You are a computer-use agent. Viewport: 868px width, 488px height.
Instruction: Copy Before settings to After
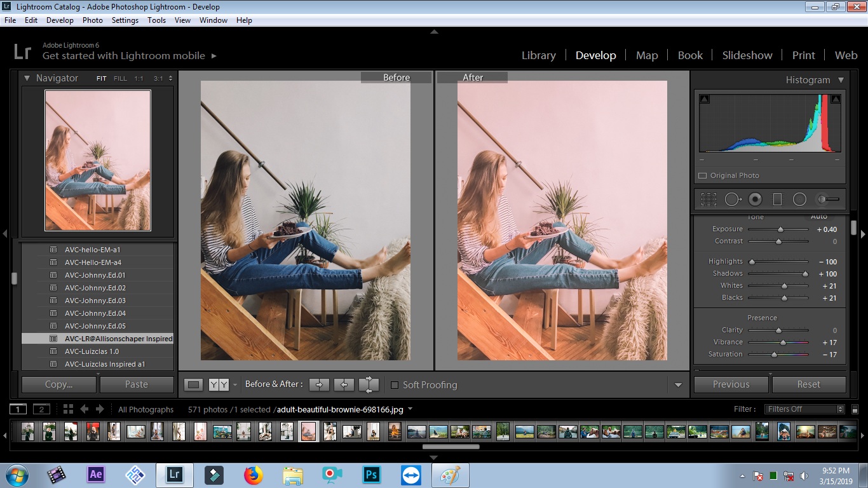(320, 384)
